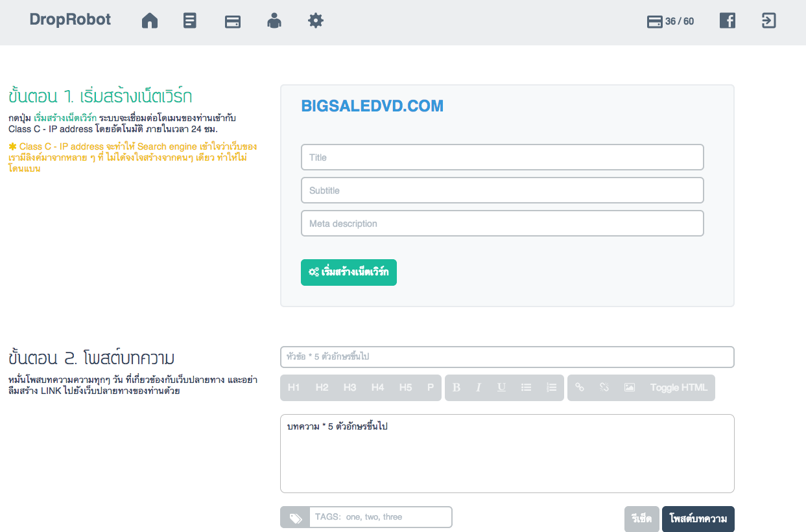Click Toggle HTML button
This screenshot has width=806, height=532.
679,387
